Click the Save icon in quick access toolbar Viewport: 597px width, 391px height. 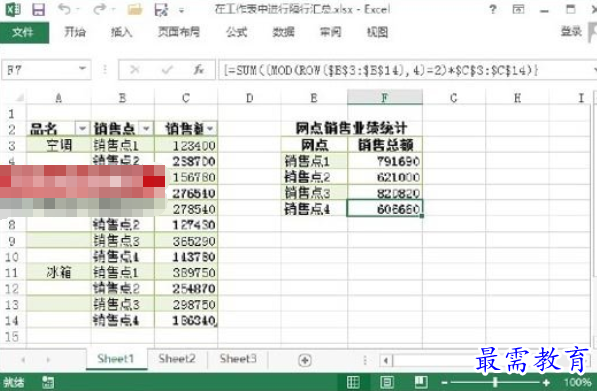pos(38,10)
